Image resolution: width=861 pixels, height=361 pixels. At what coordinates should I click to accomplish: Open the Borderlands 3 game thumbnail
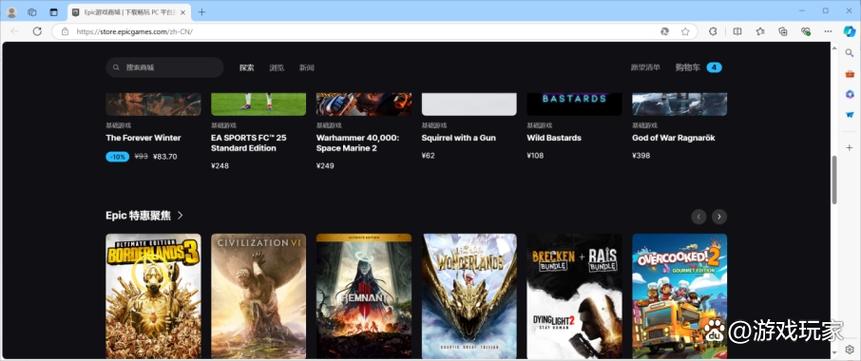pyautogui.click(x=153, y=296)
